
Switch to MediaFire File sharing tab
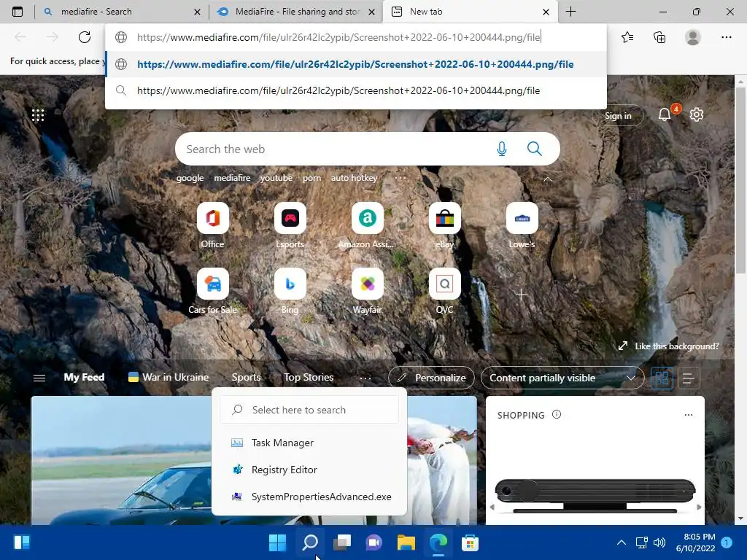296,12
